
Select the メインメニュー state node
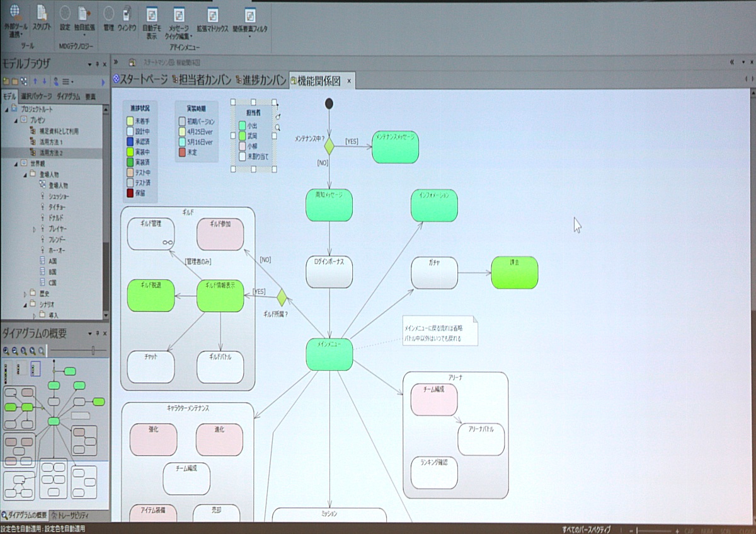coord(329,354)
